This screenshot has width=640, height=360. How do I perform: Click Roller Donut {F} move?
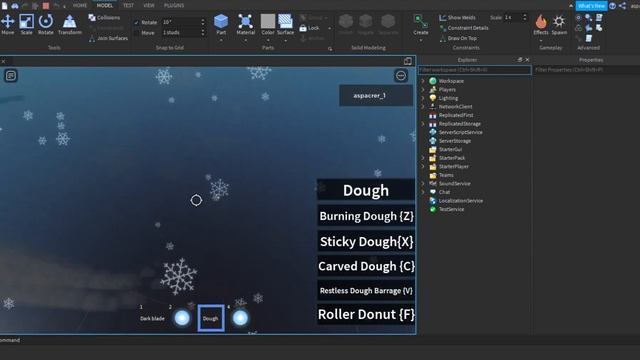click(366, 314)
